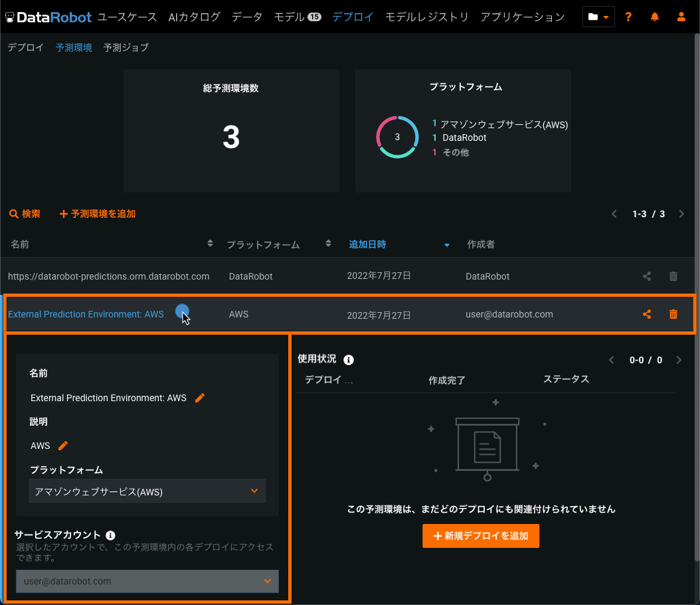Viewport: 700px width, 605px height.
Task: Click the info icon next to 使用状況
Action: (349, 360)
